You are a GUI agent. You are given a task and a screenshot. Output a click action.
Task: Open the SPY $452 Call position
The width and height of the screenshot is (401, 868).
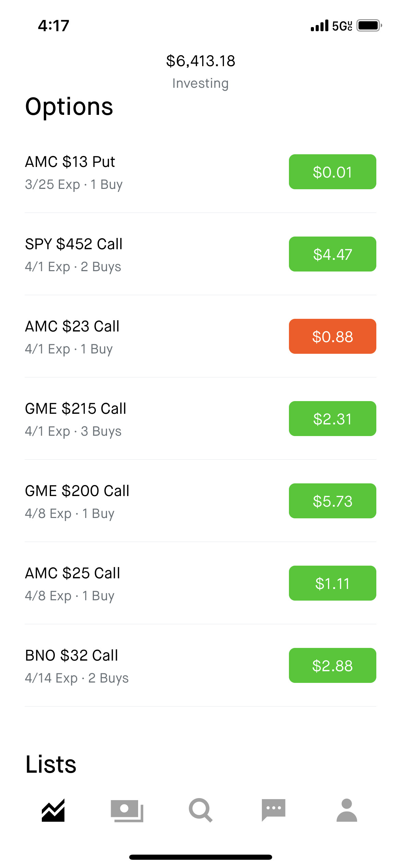(x=200, y=254)
